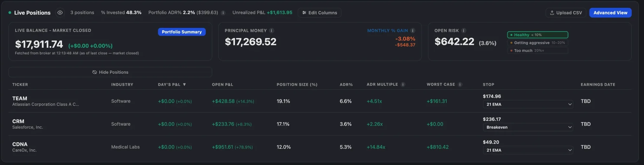This screenshot has height=165, width=644.
Task: Click info icon beside ADR Multiple header
Action: (403, 84)
